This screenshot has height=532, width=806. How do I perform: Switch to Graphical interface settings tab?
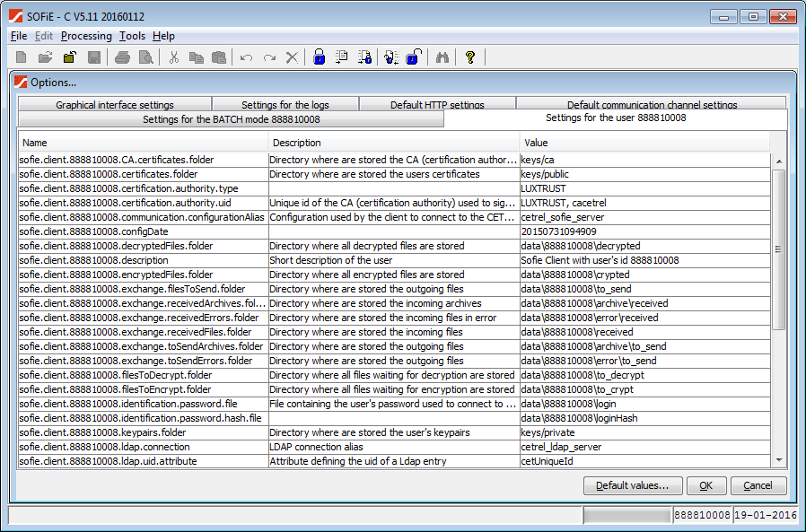click(115, 105)
